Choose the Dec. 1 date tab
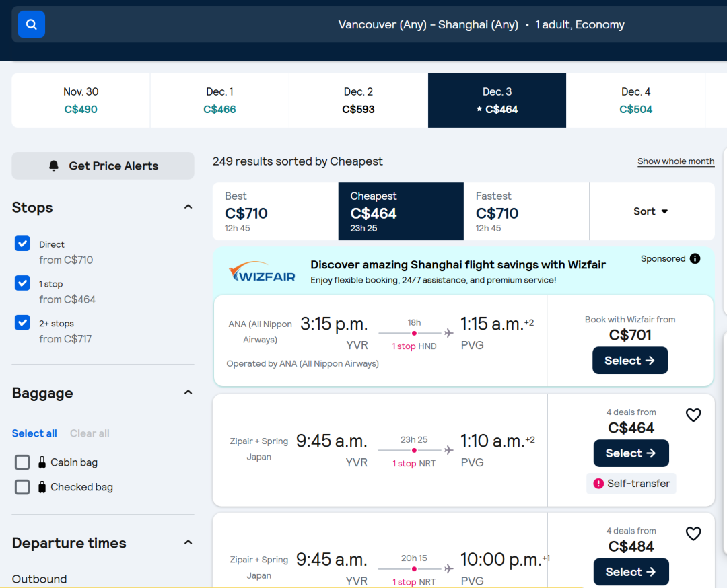The width and height of the screenshot is (727, 588). 219,100
